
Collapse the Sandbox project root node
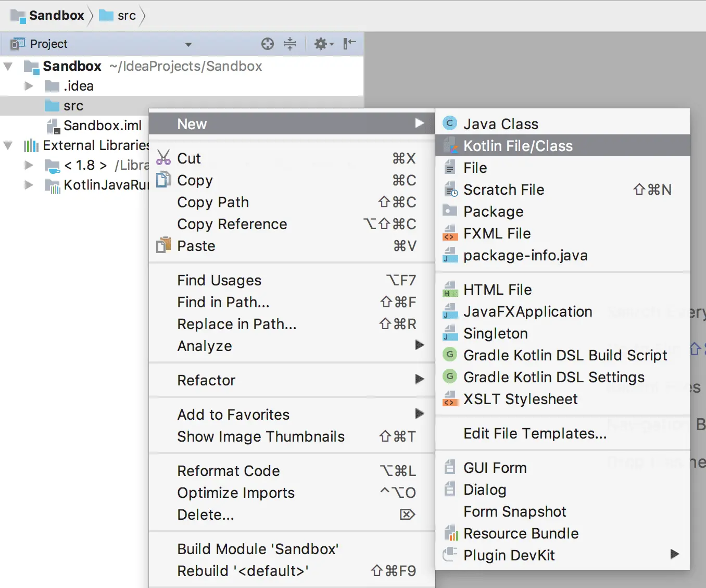8,67
